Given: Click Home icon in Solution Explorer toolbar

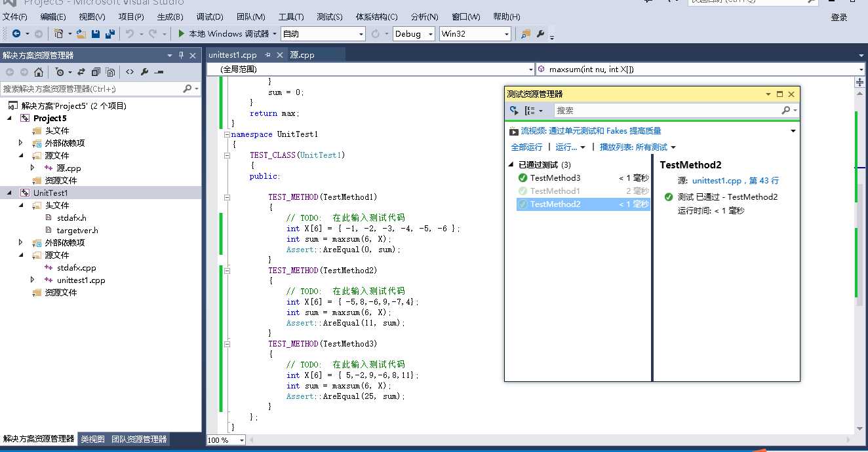Looking at the screenshot, I should (x=39, y=72).
